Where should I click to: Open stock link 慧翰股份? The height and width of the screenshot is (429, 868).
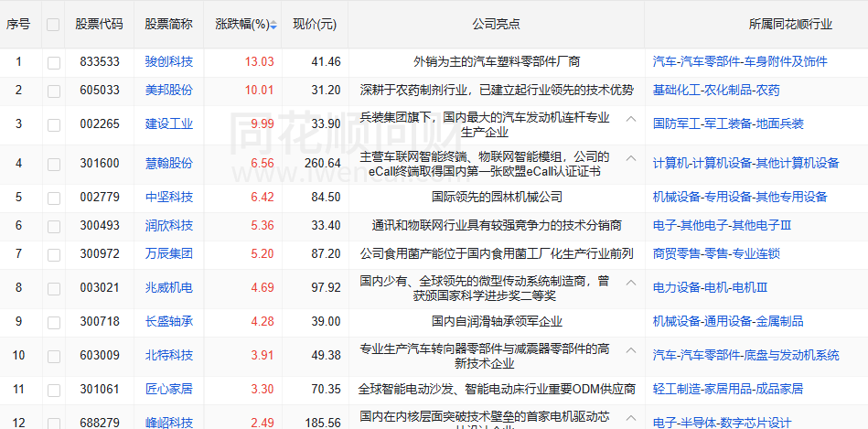[x=169, y=164]
